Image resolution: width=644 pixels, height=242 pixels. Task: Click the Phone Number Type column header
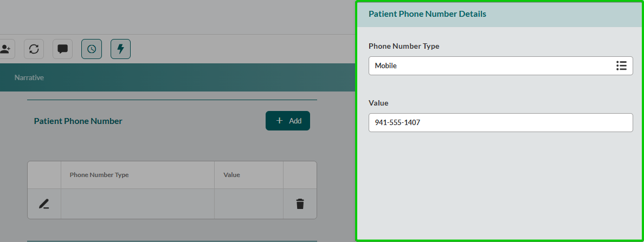pyautogui.click(x=99, y=175)
